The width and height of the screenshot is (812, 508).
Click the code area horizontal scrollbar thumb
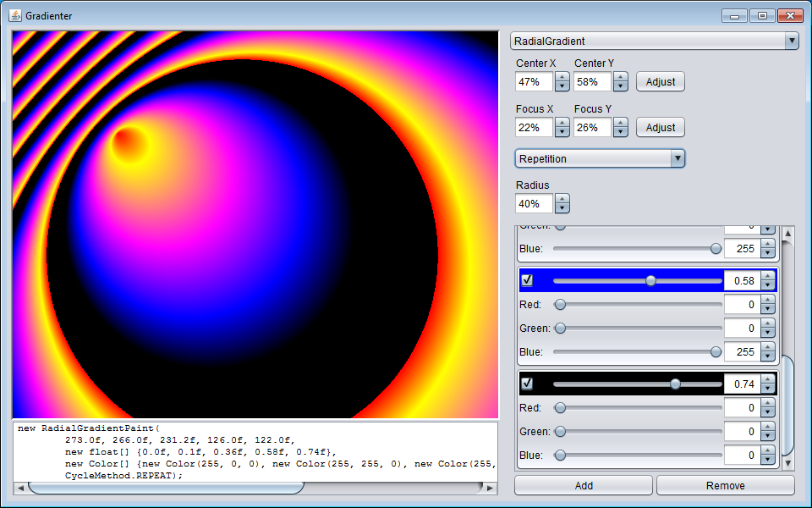pos(166,488)
